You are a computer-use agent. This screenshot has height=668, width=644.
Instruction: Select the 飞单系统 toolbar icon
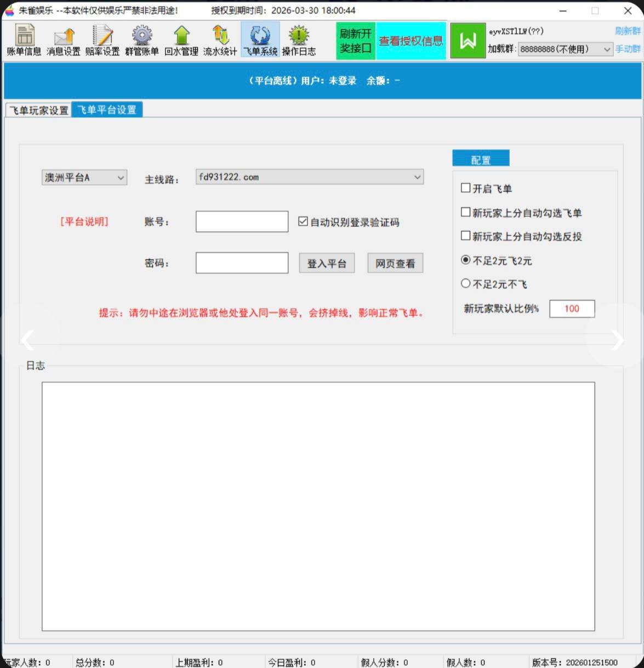pyautogui.click(x=260, y=41)
